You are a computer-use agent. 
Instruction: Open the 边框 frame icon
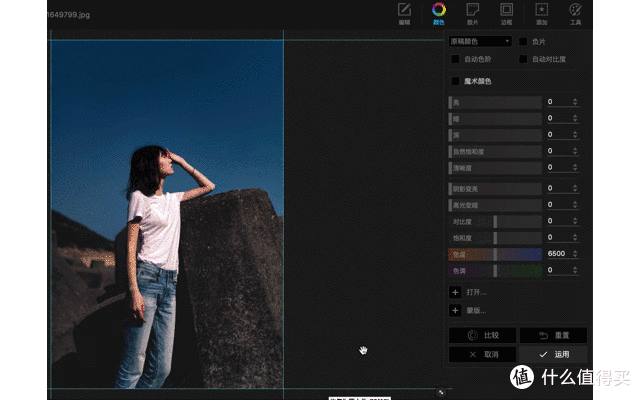coord(507,10)
